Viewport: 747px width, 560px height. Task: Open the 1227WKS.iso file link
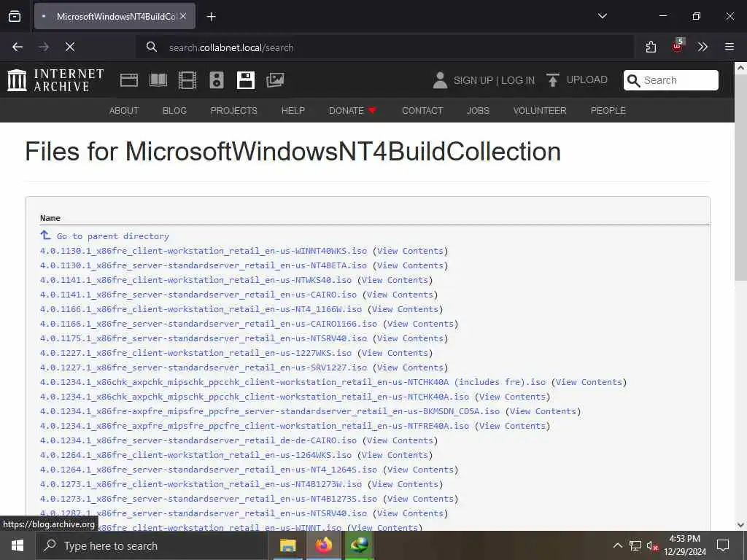196,353
